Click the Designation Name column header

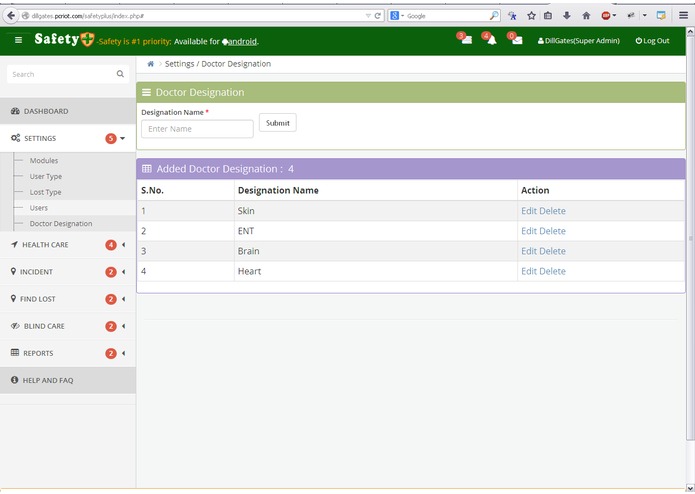(x=278, y=190)
